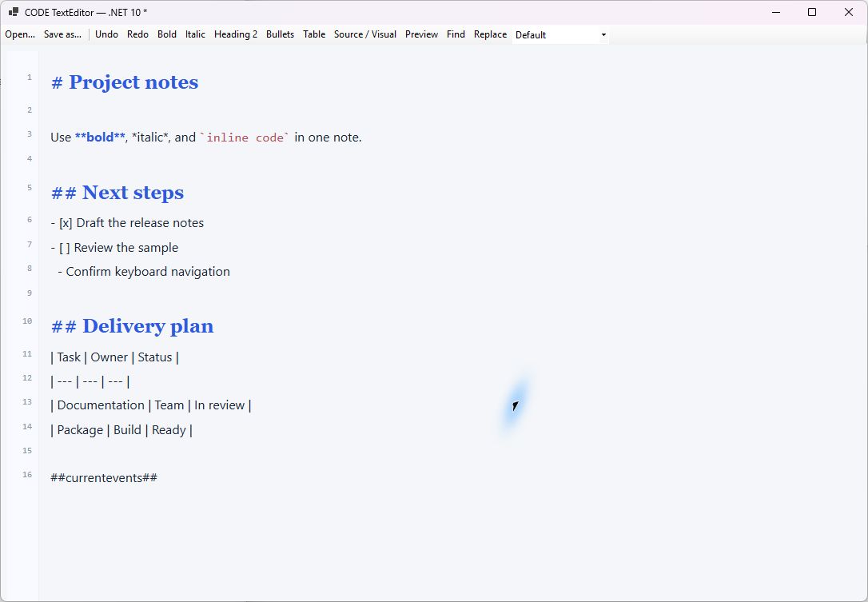
Task: Undo the last edit
Action: [x=106, y=34]
